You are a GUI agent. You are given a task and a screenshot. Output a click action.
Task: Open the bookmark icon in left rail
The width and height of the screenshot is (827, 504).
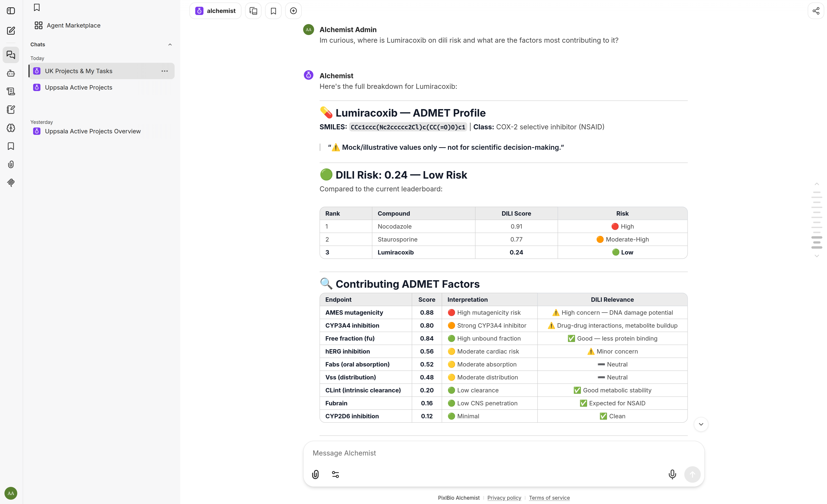point(11,146)
